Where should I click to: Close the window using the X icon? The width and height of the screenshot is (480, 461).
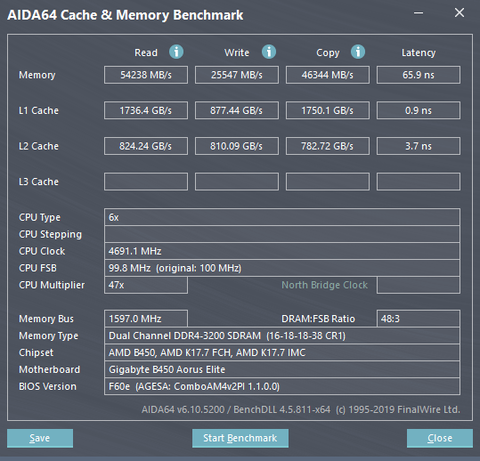(459, 13)
